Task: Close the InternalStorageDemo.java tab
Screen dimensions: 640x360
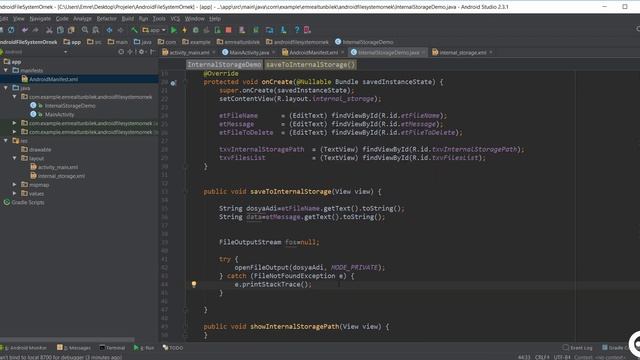Action: (423, 52)
